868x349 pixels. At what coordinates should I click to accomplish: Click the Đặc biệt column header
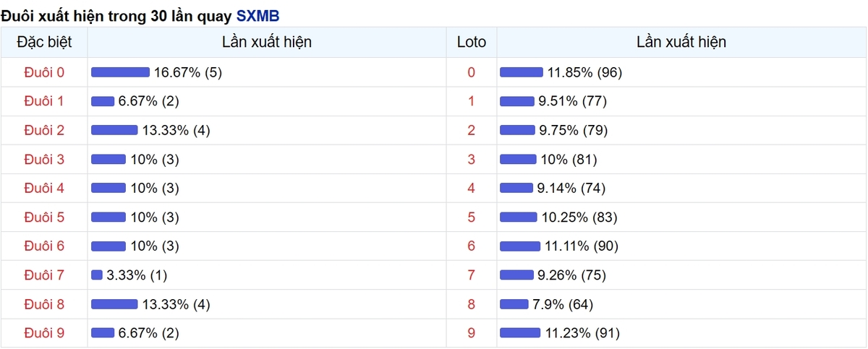(44, 42)
